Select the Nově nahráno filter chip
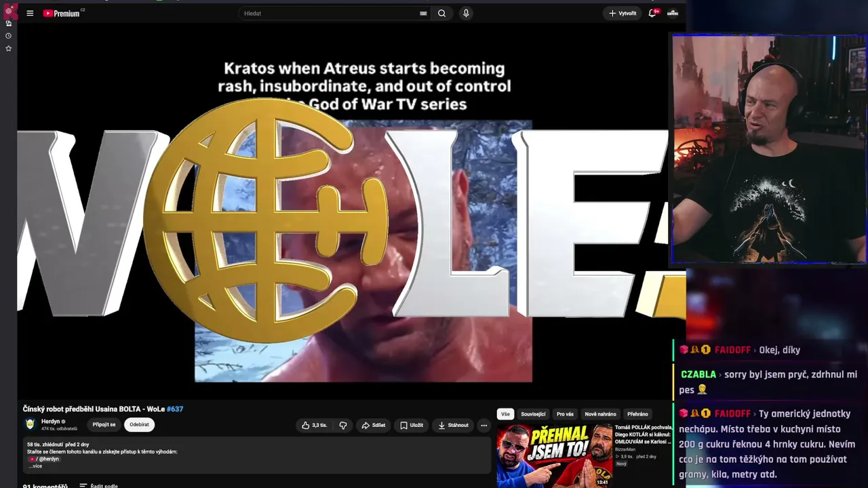This screenshot has width=868, height=488. point(600,414)
